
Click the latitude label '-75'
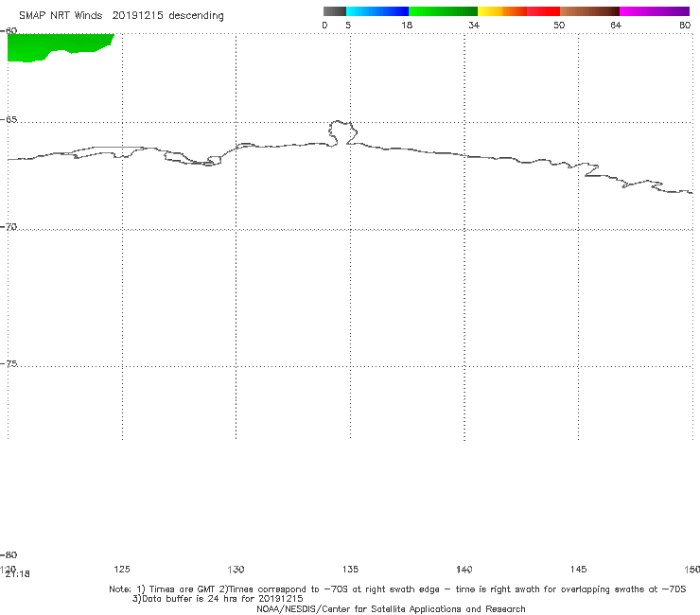(x=9, y=363)
